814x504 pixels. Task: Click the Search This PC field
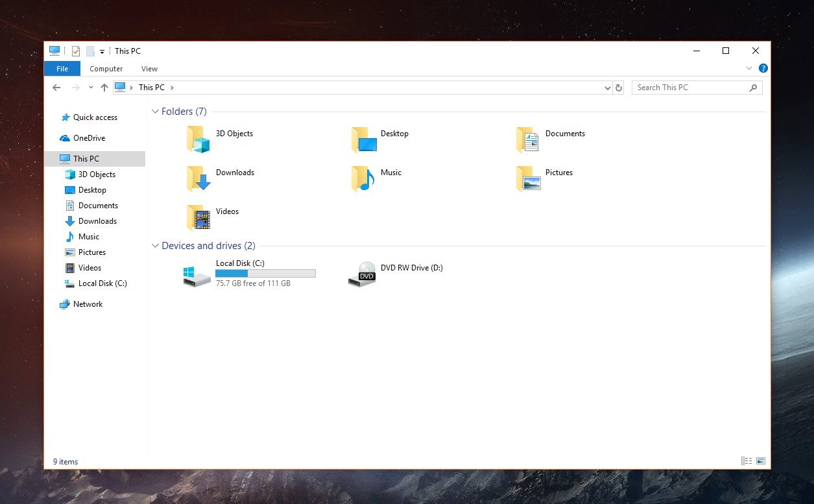click(x=689, y=88)
